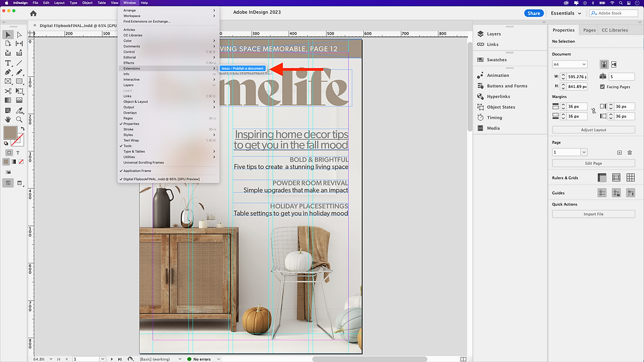Select the Gap tool

[x=19, y=43]
